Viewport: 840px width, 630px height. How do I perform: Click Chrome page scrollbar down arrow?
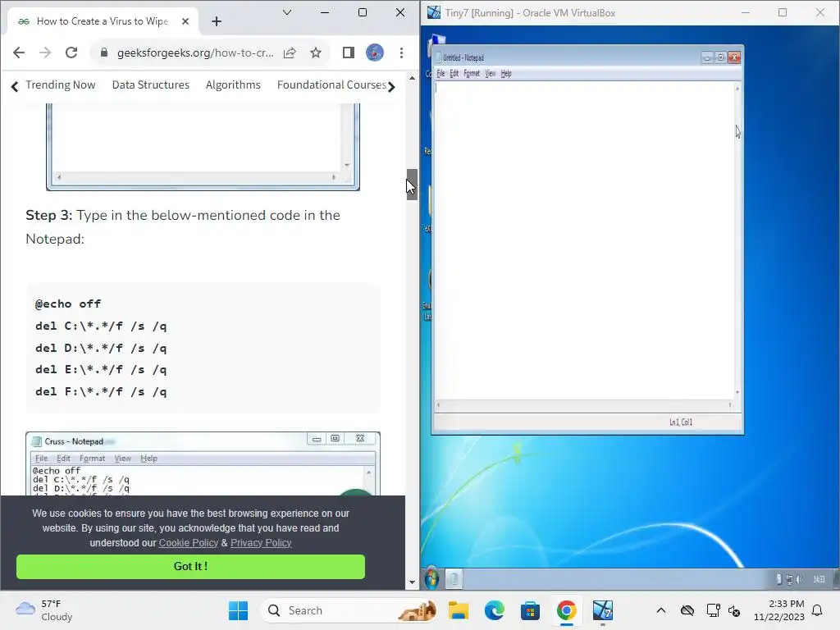(412, 582)
